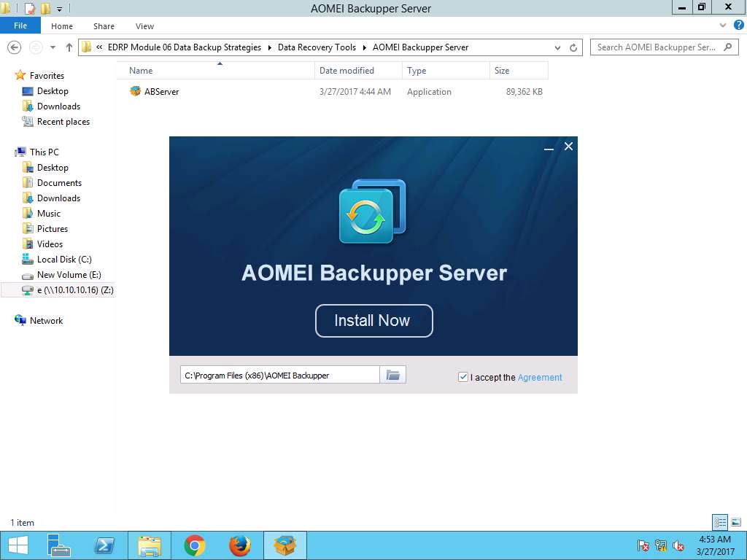This screenshot has height=560, width=747.
Task: Open the File menu in Explorer
Action: [20, 26]
